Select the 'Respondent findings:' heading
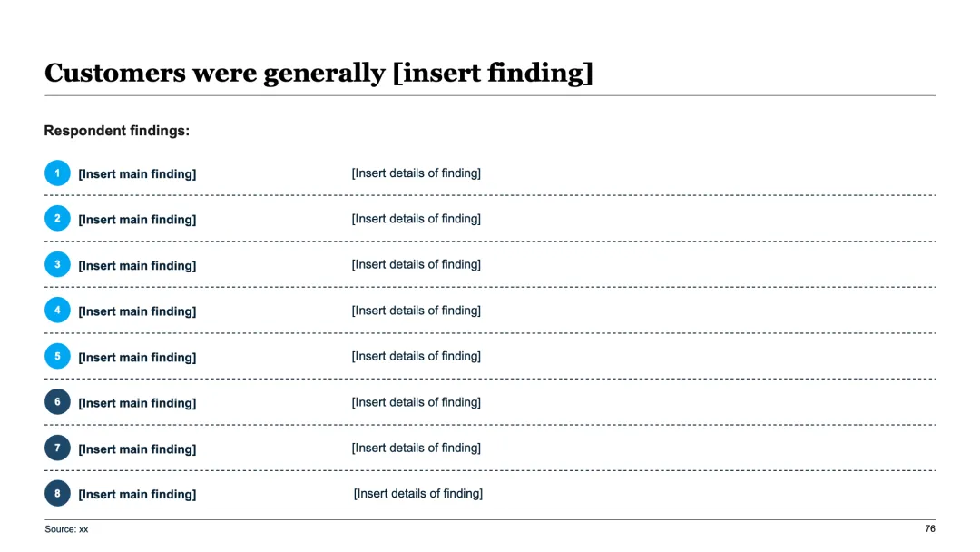 point(117,131)
